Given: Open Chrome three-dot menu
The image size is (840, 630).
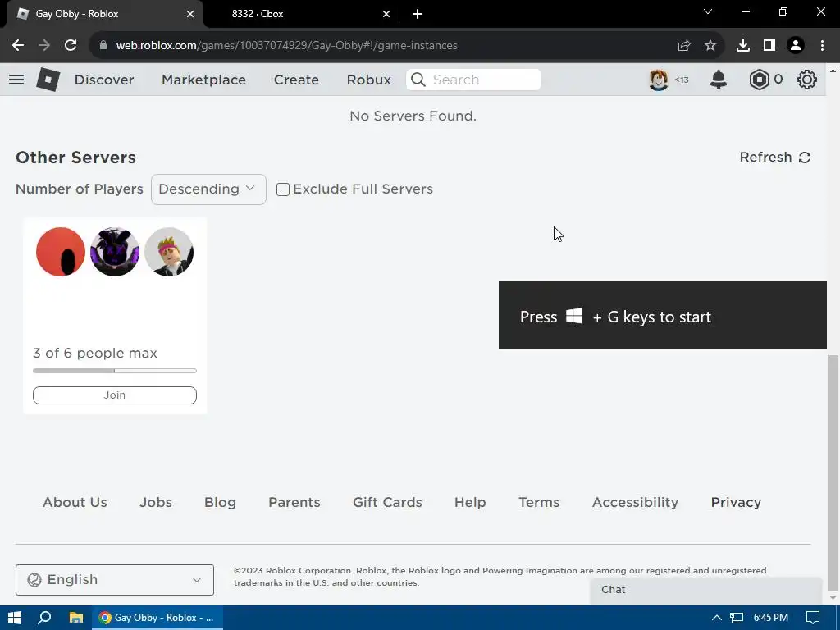Looking at the screenshot, I should (822, 46).
